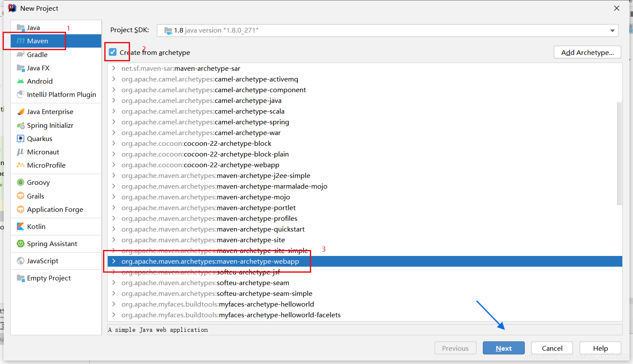Viewport: 633px width, 364px height.
Task: Expand cocoon-22-archetype-webapp entry
Action: tap(114, 165)
